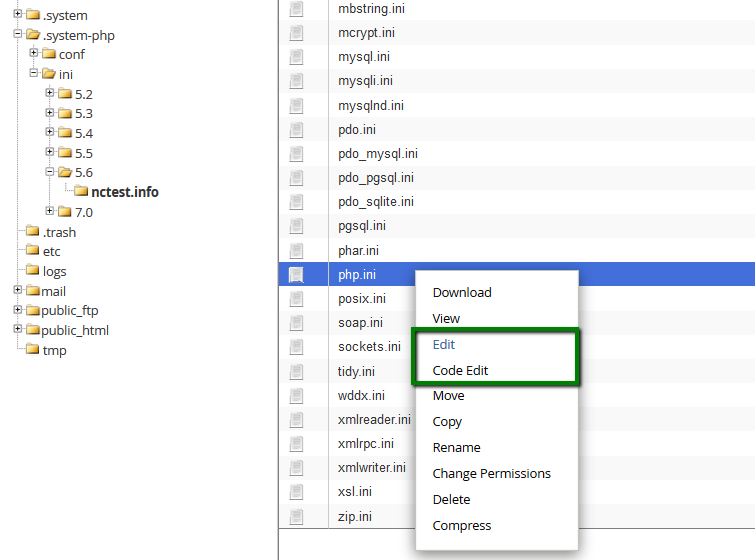Click the nctest.info folder icon

(x=81, y=191)
